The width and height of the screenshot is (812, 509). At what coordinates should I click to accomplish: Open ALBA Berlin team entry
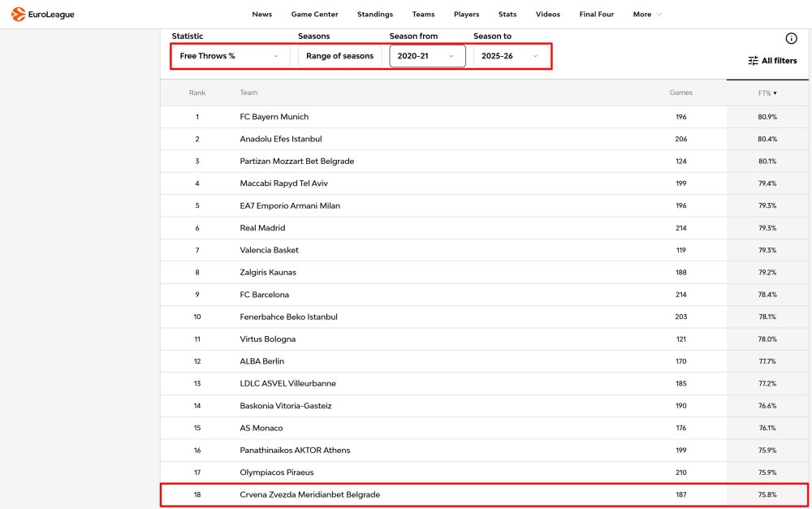click(x=262, y=361)
